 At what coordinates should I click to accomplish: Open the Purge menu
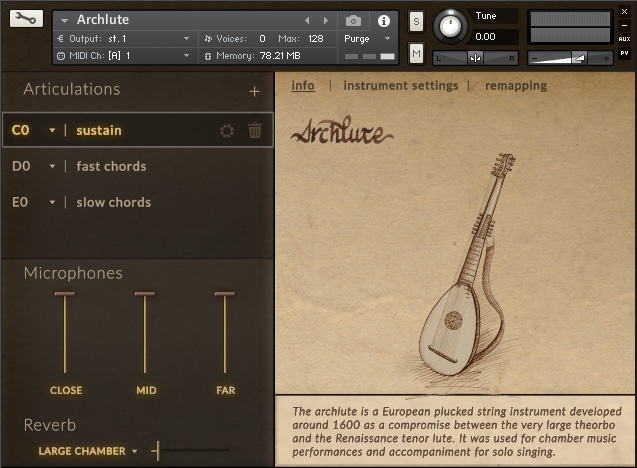coord(367,39)
